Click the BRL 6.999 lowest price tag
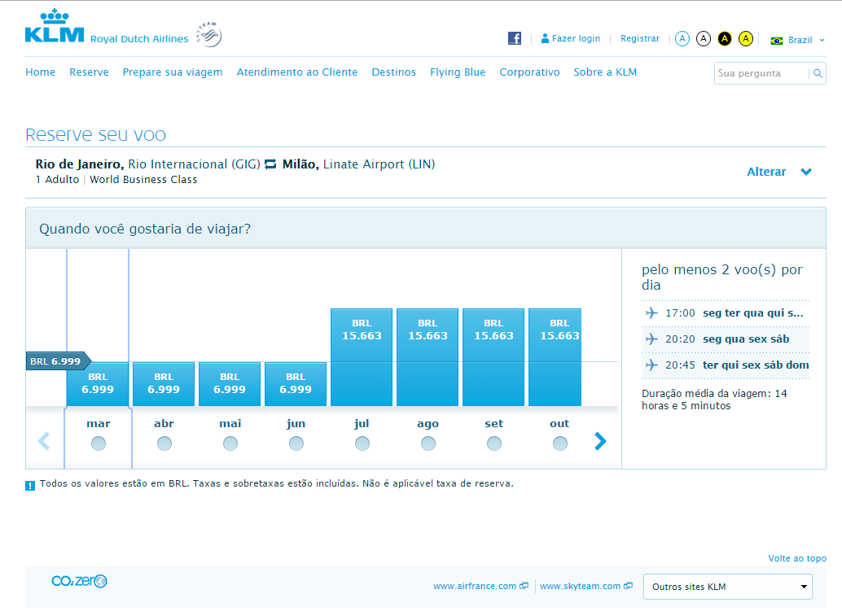The width and height of the screenshot is (842, 616). click(x=59, y=361)
